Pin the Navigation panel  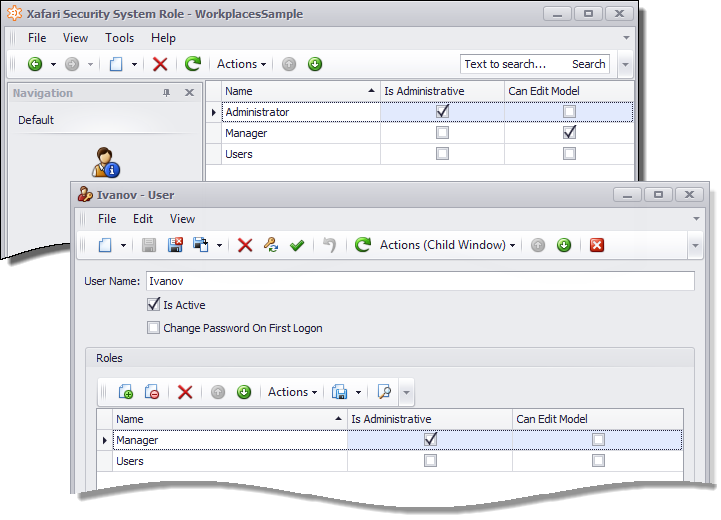click(x=166, y=93)
